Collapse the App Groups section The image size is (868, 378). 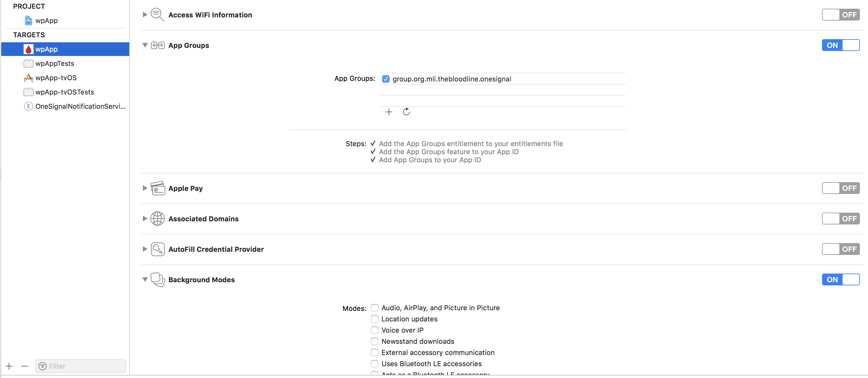pos(145,45)
